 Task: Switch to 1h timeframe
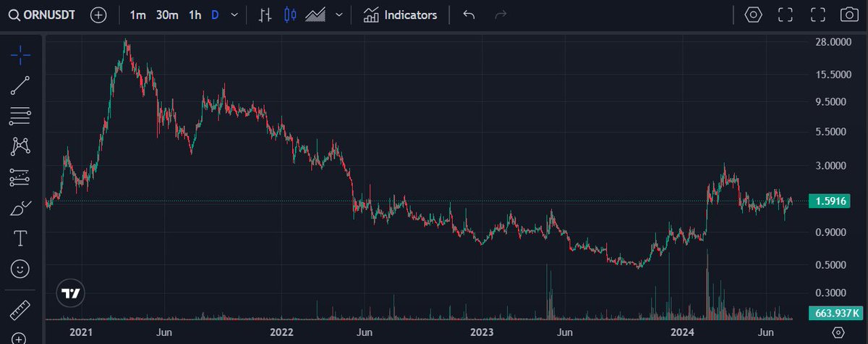click(x=195, y=14)
